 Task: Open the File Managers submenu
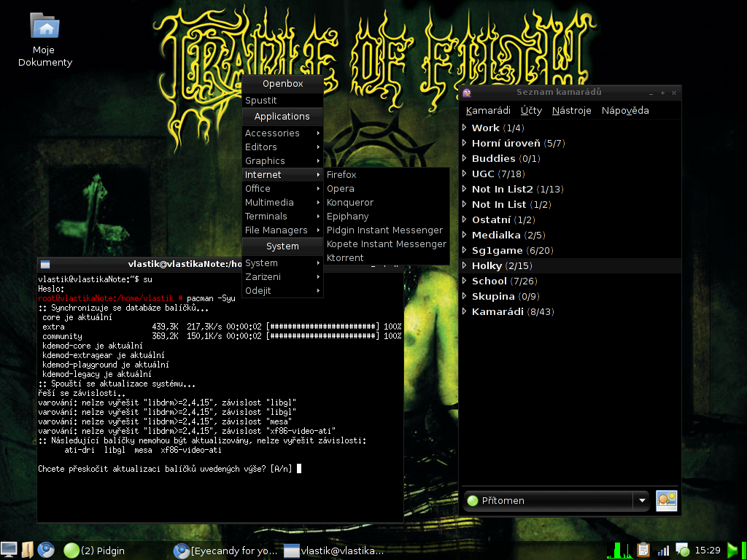pos(282,230)
